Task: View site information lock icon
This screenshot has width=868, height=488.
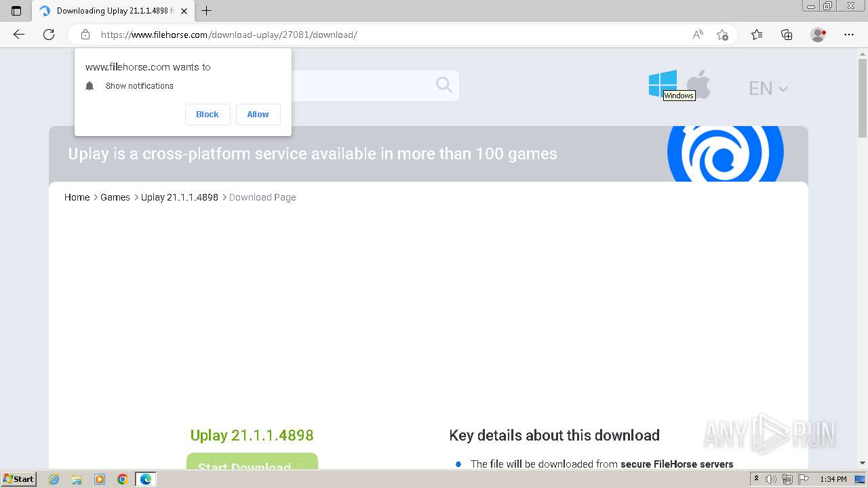Action: pos(85,35)
